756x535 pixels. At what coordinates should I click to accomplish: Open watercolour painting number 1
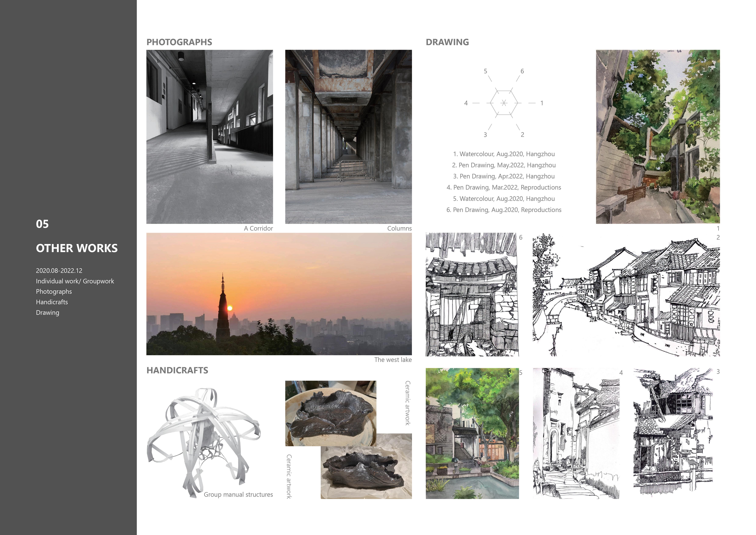tap(658, 137)
